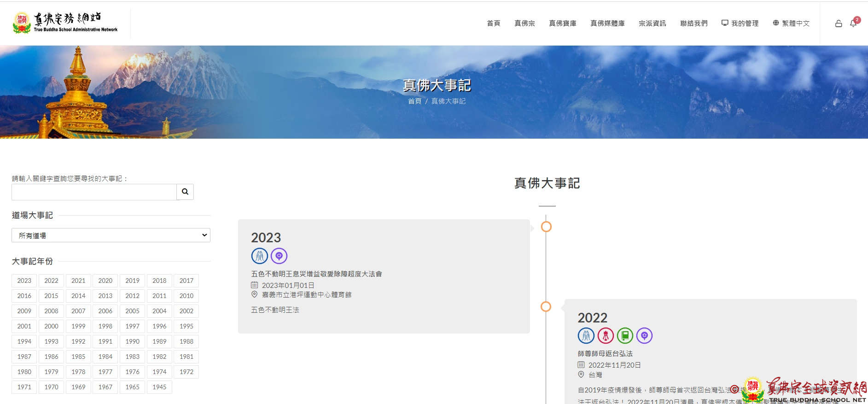Click the blue praying hands icon in 2023 entry

(259, 256)
